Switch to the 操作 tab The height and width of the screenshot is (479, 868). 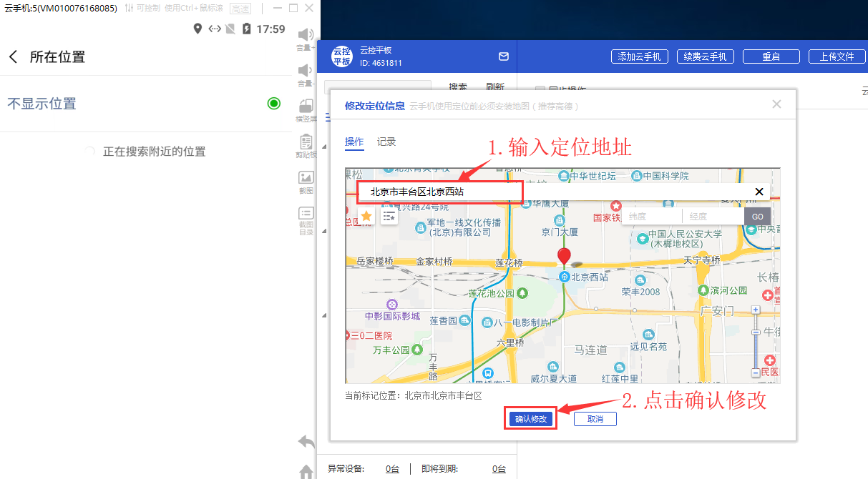(x=354, y=142)
